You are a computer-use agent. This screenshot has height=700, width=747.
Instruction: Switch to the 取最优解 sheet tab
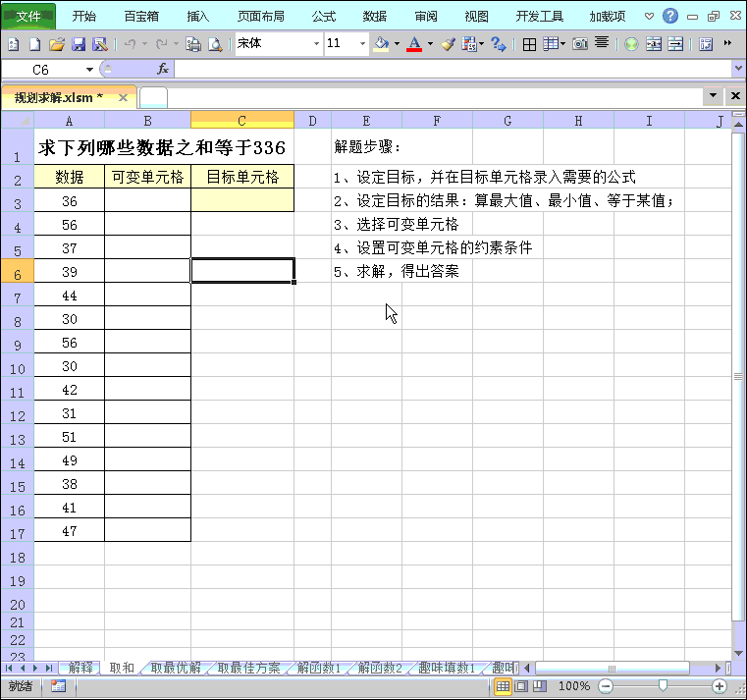click(x=176, y=668)
